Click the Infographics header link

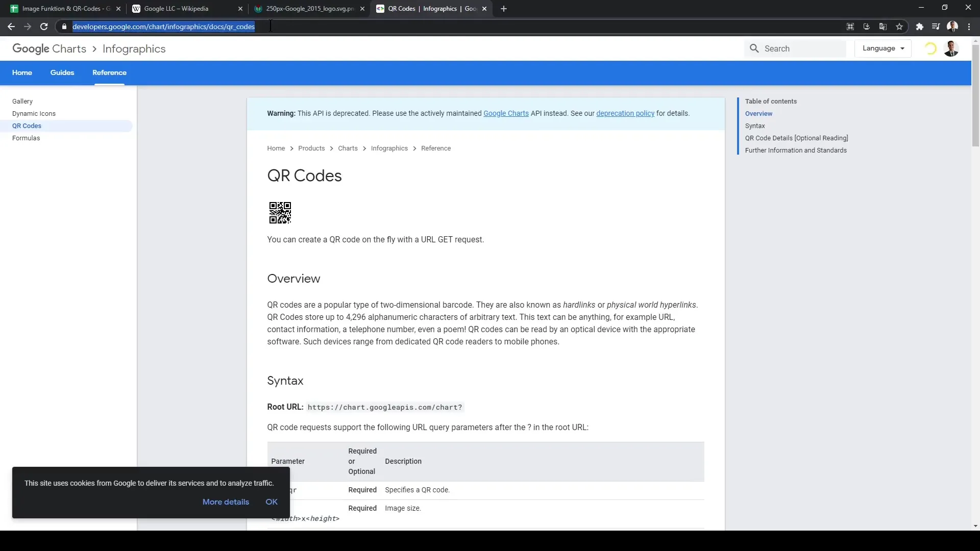tap(134, 49)
